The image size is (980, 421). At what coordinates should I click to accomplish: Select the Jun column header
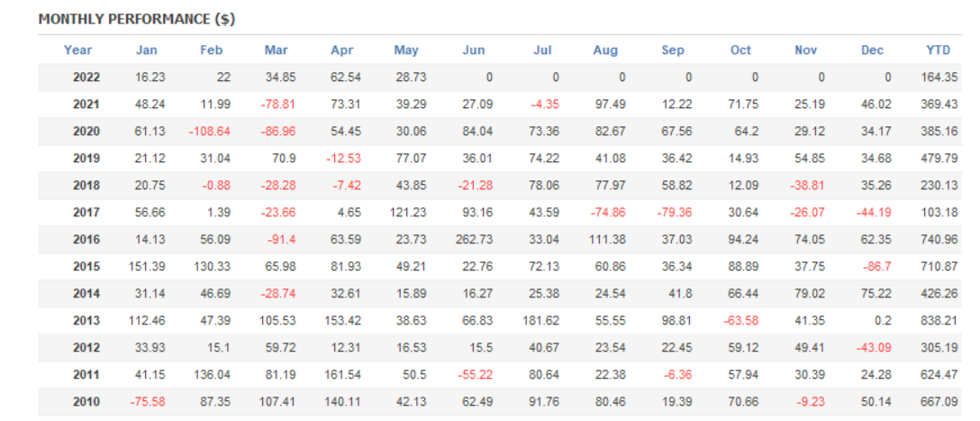pos(474,50)
